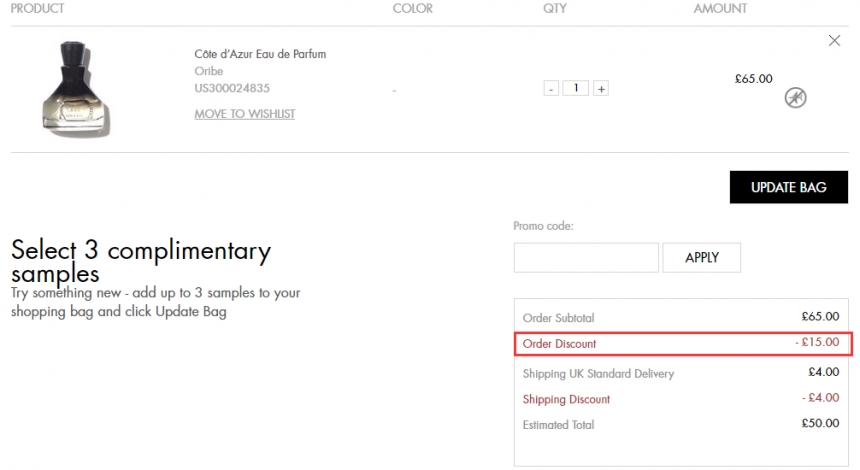Click the product SKU US300024835
This screenshot has width=860, height=470.
point(232,88)
